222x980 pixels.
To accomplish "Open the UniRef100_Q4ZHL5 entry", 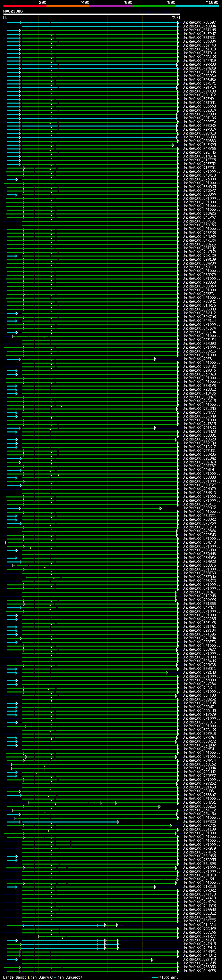I will [x=199, y=944].
